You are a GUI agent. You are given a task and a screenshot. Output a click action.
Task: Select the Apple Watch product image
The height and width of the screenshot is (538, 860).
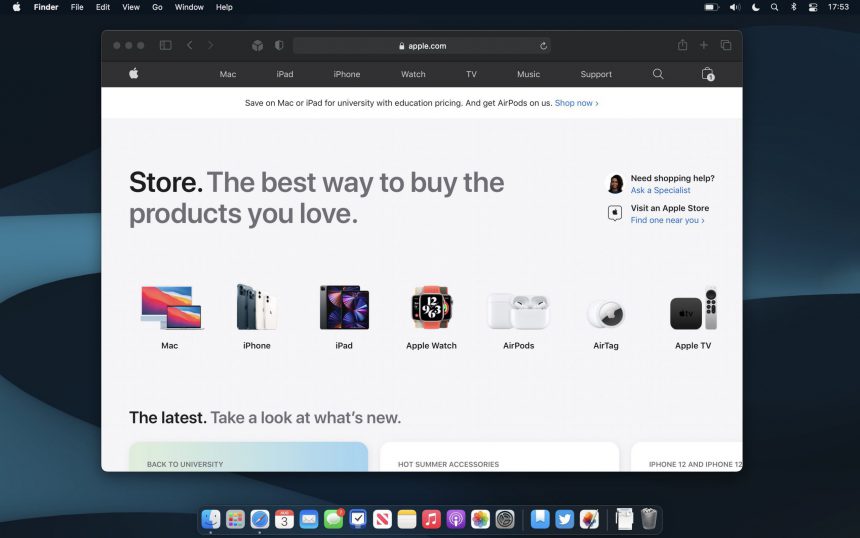432,307
